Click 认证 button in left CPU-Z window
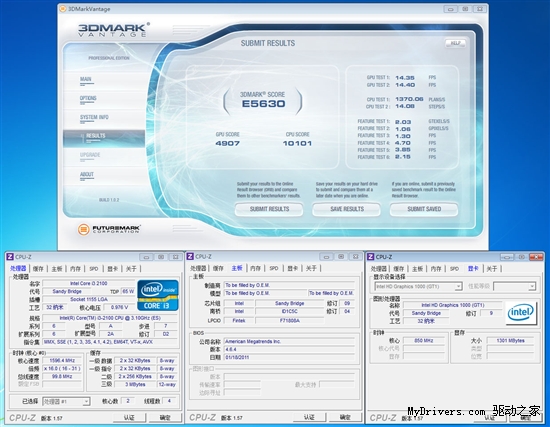 [129, 418]
